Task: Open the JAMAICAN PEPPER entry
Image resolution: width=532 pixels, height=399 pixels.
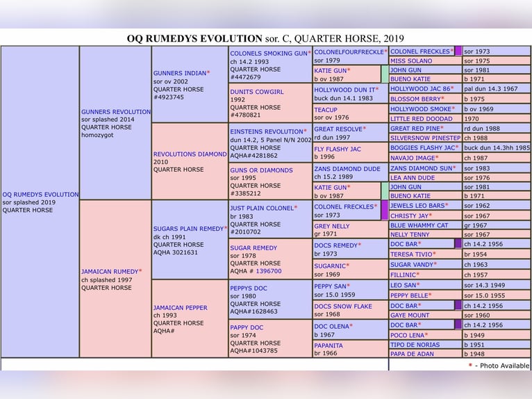Action: pyautogui.click(x=180, y=307)
